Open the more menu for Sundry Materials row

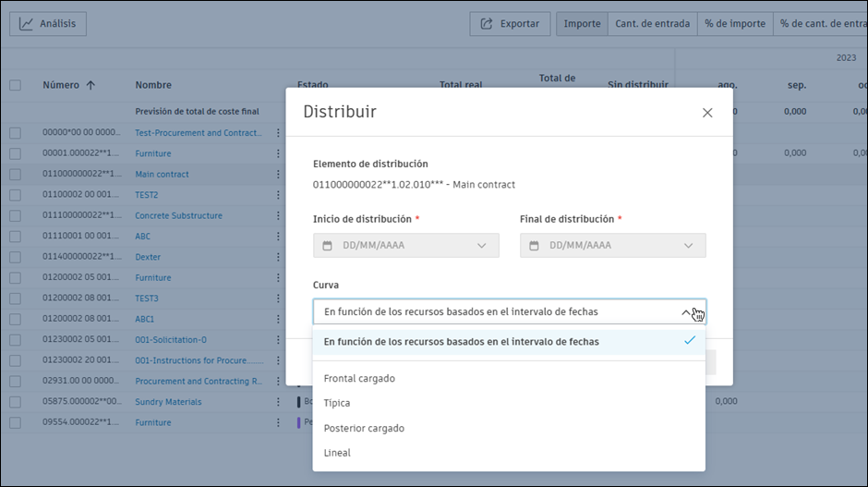[278, 402]
